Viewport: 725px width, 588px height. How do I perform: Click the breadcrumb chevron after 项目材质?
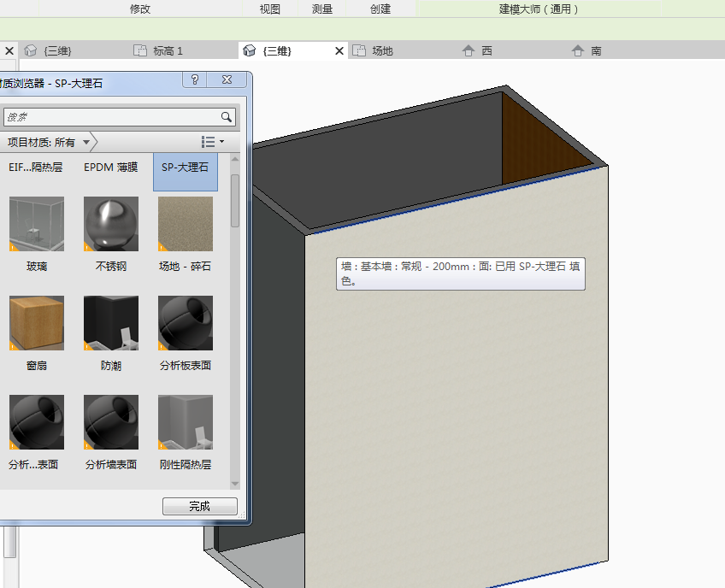point(94,142)
